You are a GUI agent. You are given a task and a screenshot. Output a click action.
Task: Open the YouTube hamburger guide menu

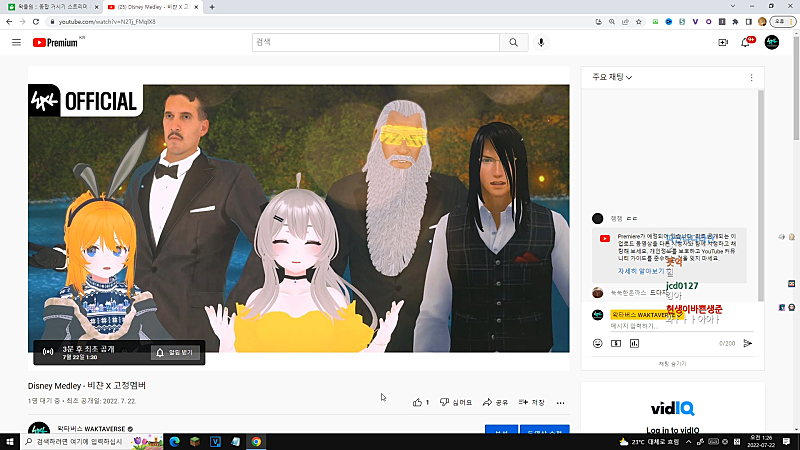click(16, 42)
